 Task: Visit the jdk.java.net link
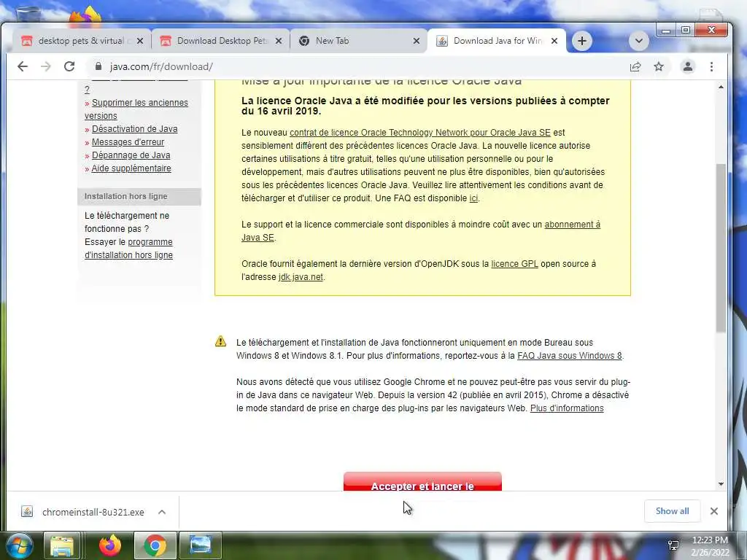[301, 277]
